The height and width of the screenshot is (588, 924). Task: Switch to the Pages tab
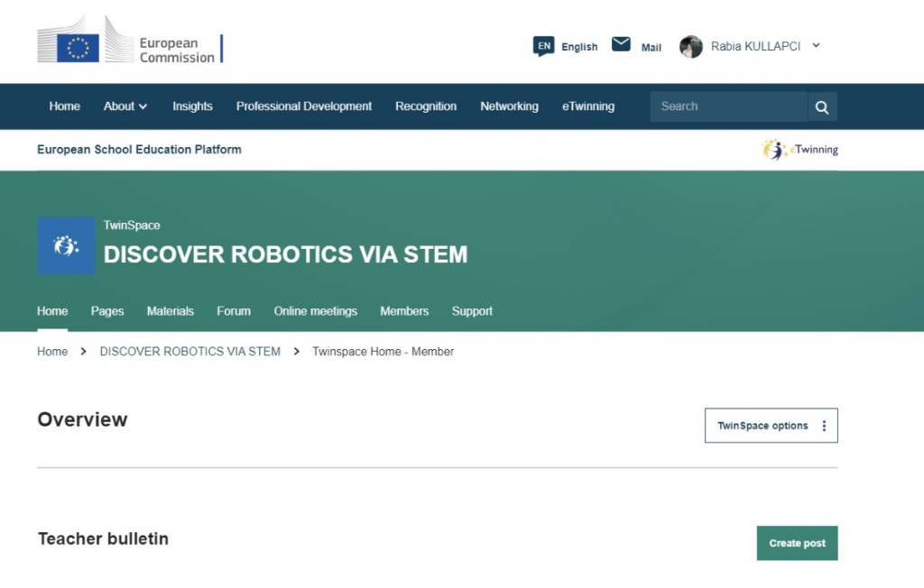[x=107, y=311]
